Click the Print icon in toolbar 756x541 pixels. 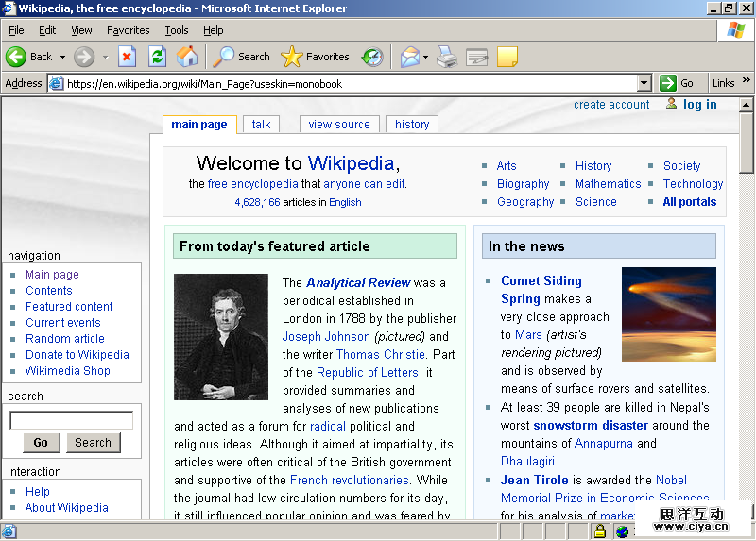point(447,57)
